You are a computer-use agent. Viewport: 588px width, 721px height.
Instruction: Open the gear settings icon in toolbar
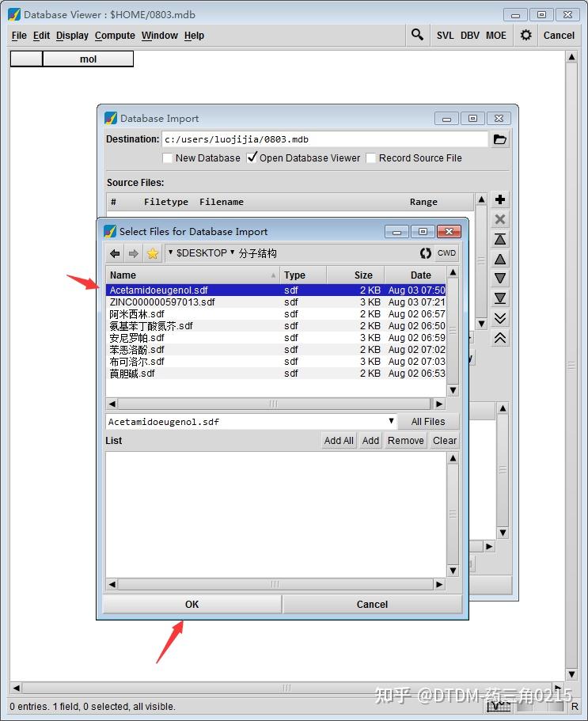(525, 35)
